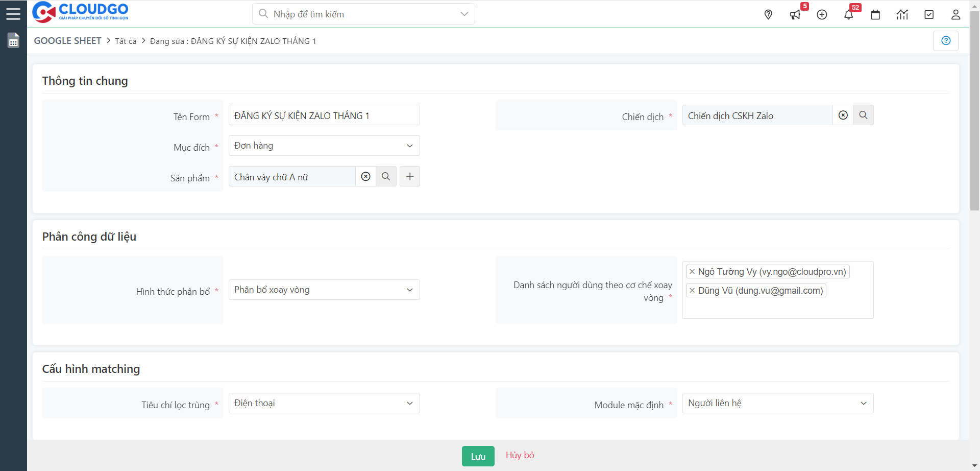Open the calendar icon in header
This screenshot has width=980, height=471.
(875, 15)
